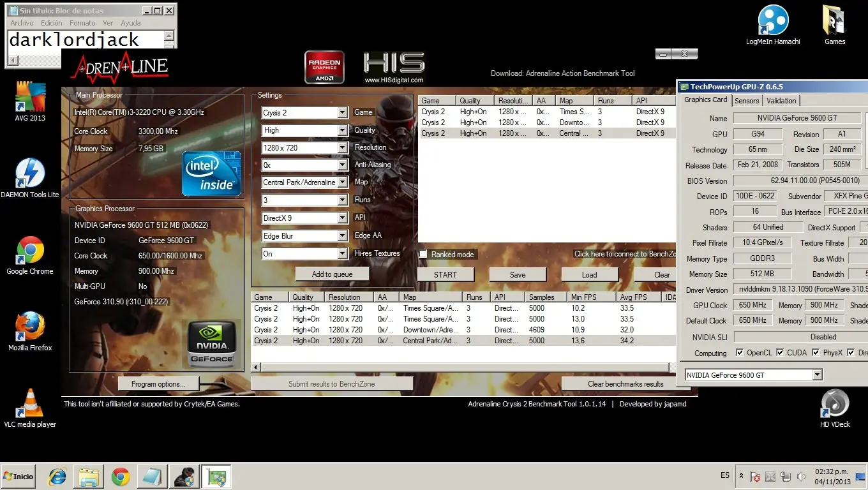868x490 pixels.
Task: Switch to Validation tab in GPU-Z
Action: pos(781,101)
